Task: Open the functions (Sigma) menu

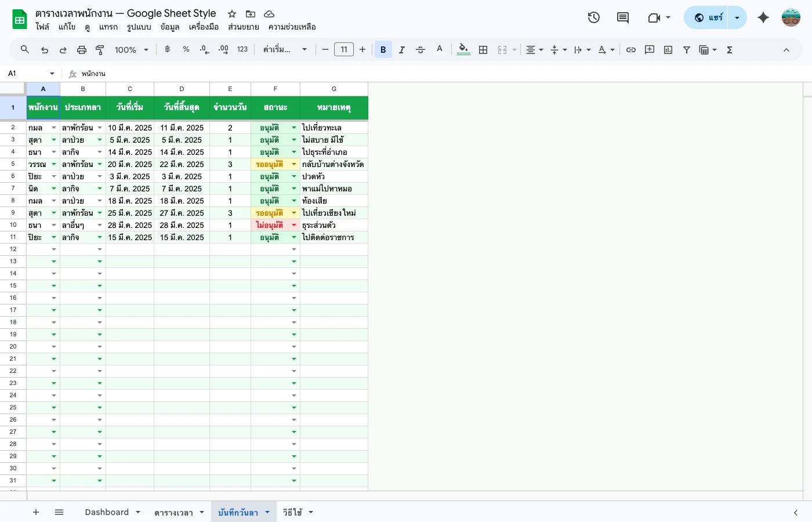Action: [729, 49]
